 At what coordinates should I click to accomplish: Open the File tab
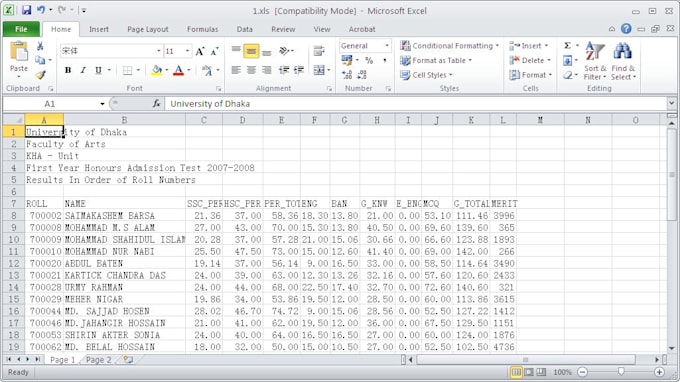pos(21,29)
